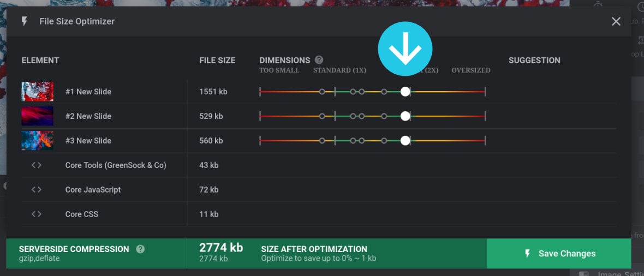Select the #3 New Slide thumbnail

(x=38, y=141)
